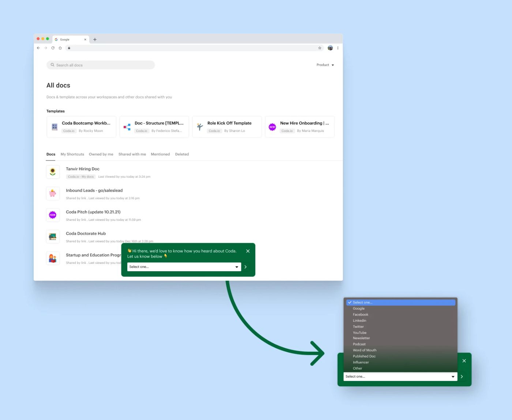This screenshot has width=512, height=420.
Task: Open Inbound Leads - go/saleslead doc
Action: point(94,190)
